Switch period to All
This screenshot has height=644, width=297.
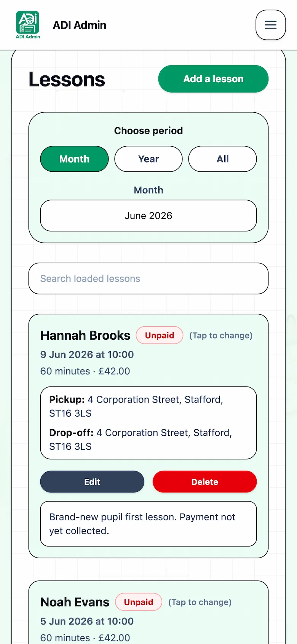tap(222, 159)
